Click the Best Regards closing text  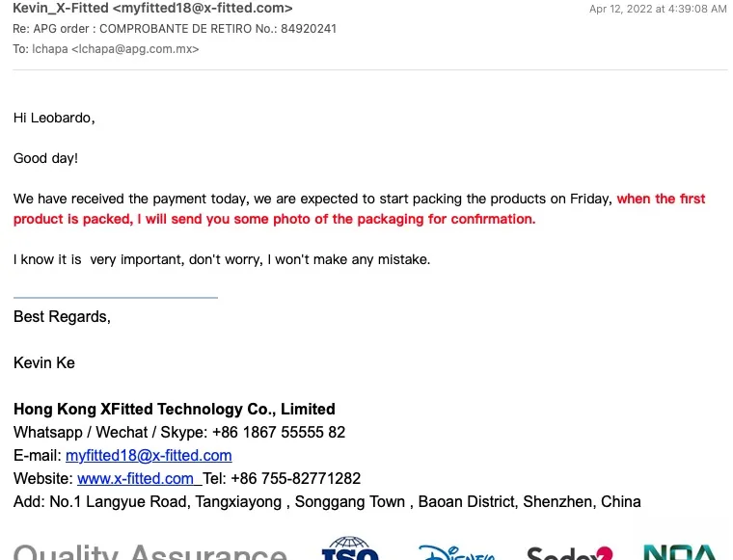point(62,317)
